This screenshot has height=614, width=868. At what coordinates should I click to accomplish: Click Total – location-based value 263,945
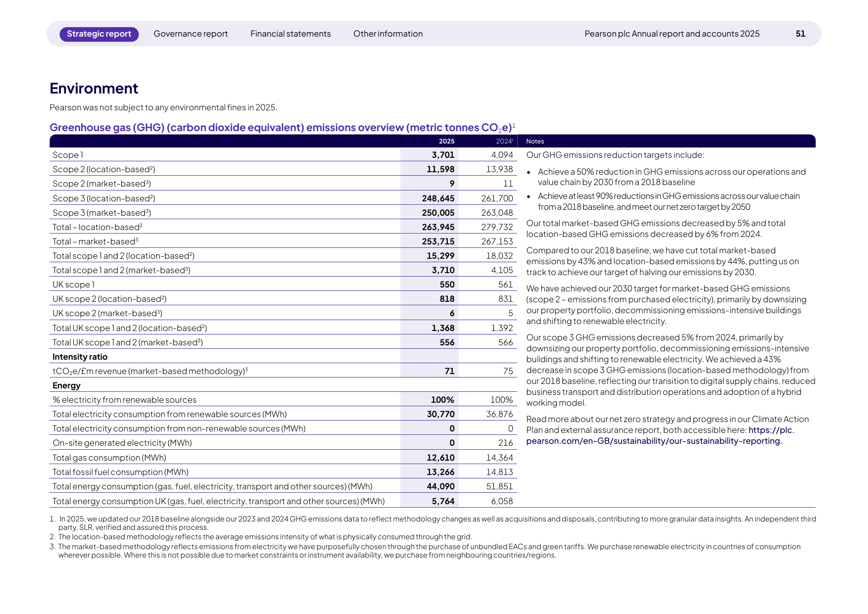pyautogui.click(x=438, y=227)
